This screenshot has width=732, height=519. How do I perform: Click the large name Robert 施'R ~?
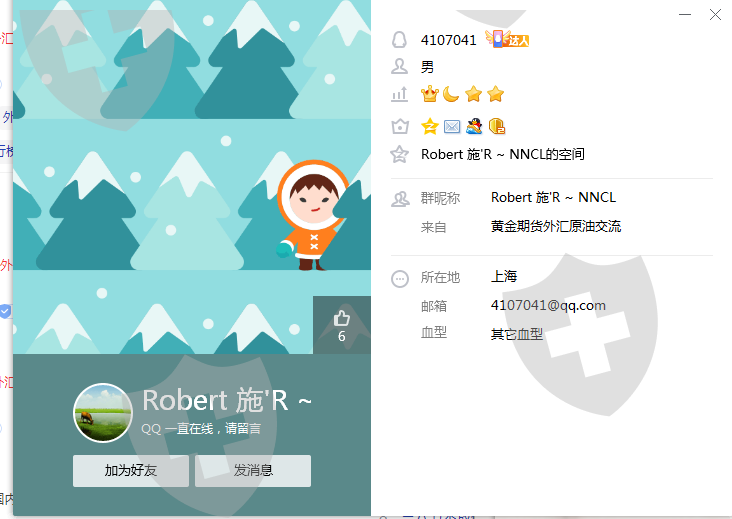pyautogui.click(x=227, y=400)
